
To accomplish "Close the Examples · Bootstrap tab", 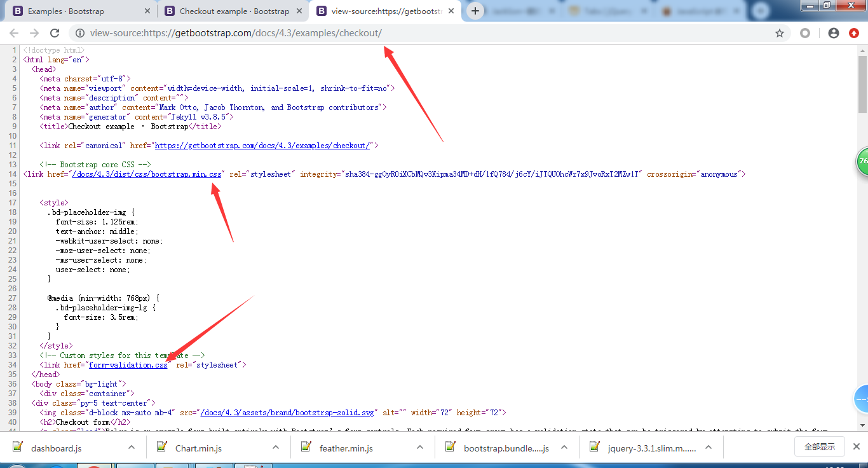I will [x=147, y=11].
